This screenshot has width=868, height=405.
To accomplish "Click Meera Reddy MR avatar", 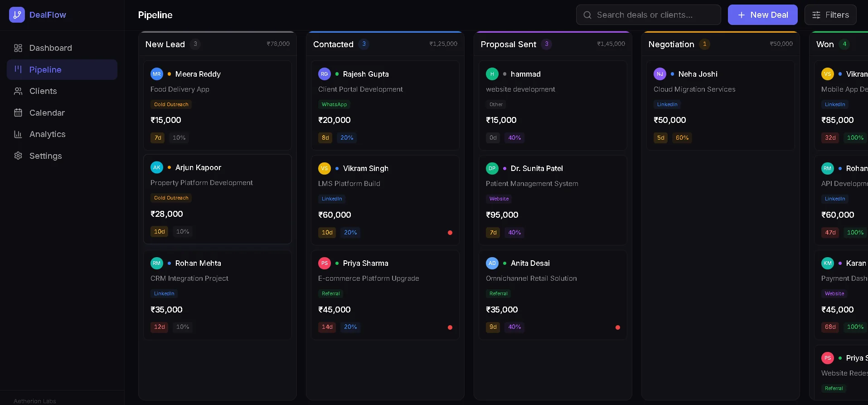I will point(157,74).
